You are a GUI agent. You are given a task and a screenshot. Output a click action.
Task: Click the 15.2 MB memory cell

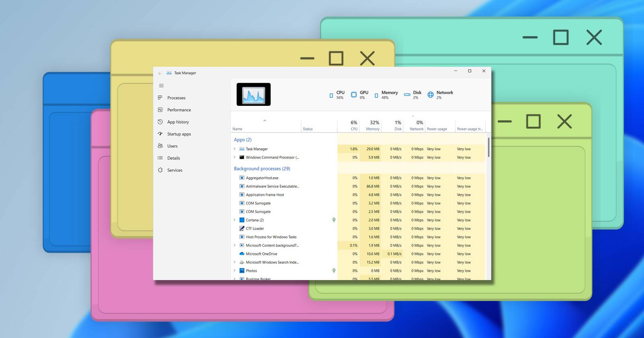[x=371, y=262]
